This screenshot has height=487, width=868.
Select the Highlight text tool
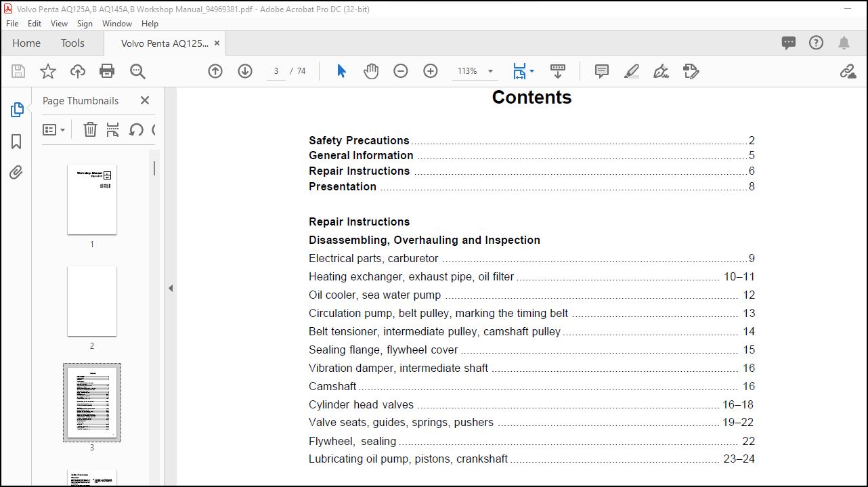coord(632,71)
